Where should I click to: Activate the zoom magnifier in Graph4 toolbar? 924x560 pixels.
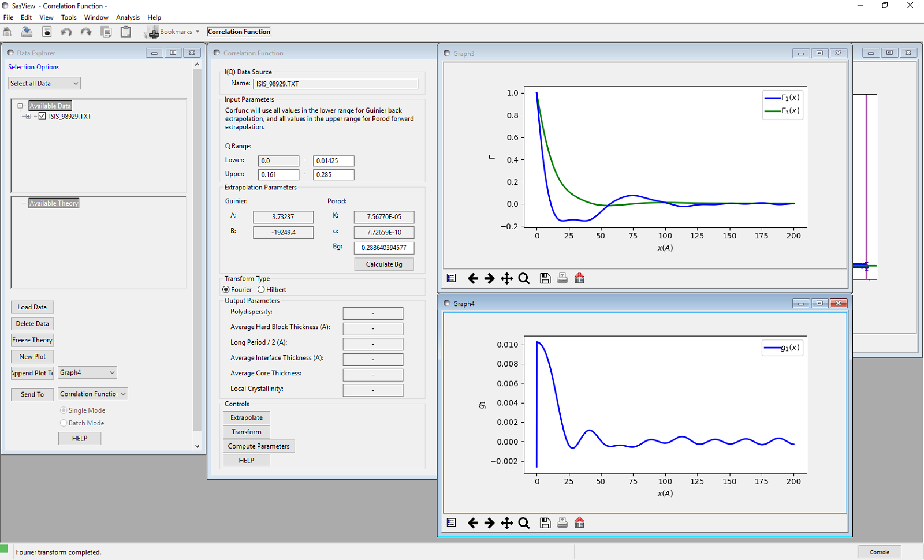point(524,523)
